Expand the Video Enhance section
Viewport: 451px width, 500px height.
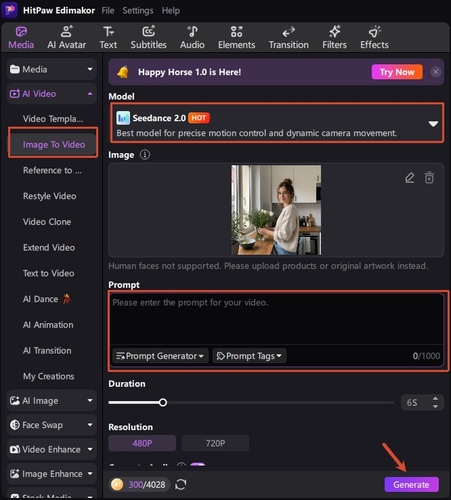pyautogui.click(x=52, y=449)
